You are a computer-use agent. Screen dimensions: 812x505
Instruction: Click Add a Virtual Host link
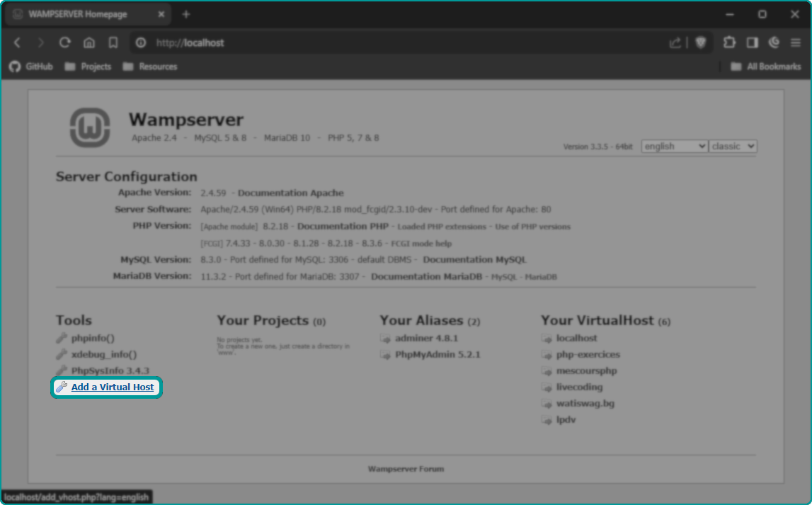[113, 387]
